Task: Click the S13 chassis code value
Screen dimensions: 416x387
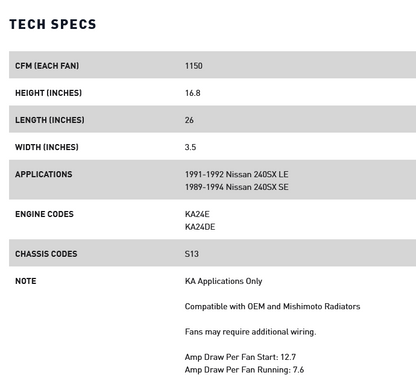Action: (192, 254)
